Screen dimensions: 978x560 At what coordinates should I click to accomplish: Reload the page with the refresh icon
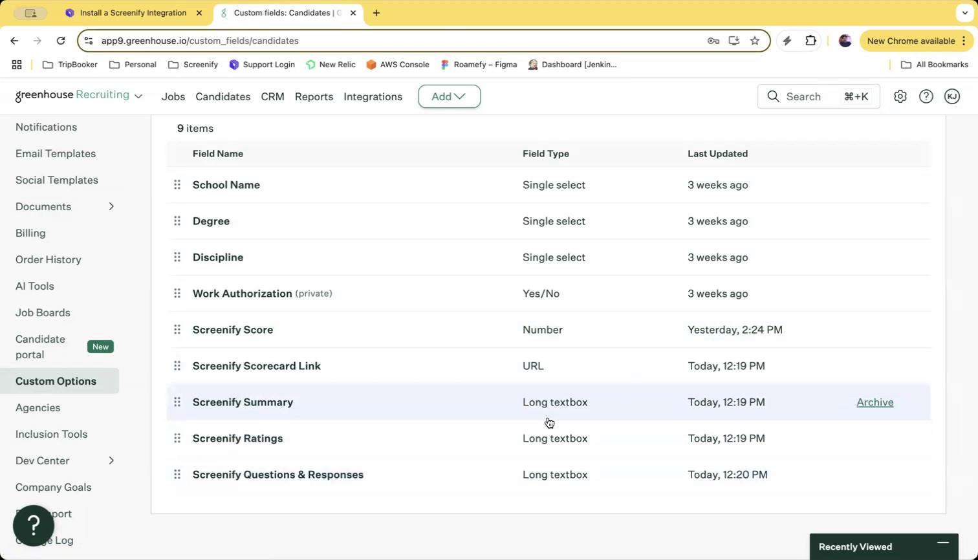[x=61, y=41]
